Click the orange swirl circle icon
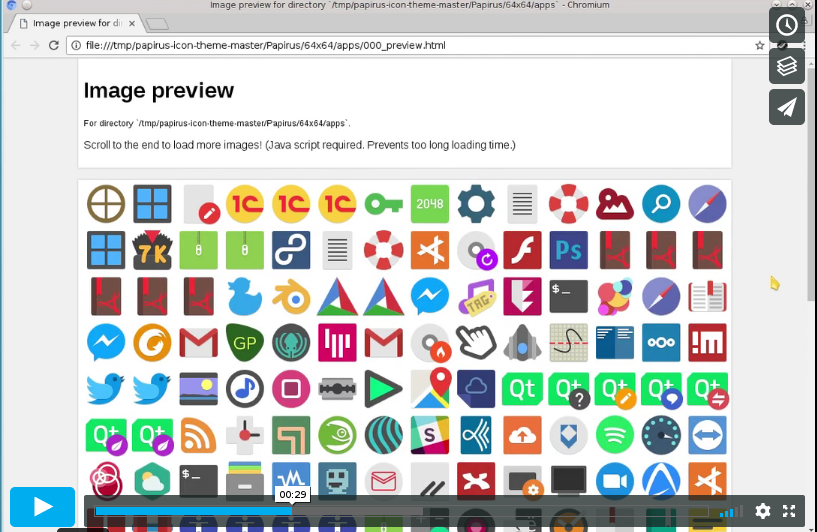 (152, 343)
